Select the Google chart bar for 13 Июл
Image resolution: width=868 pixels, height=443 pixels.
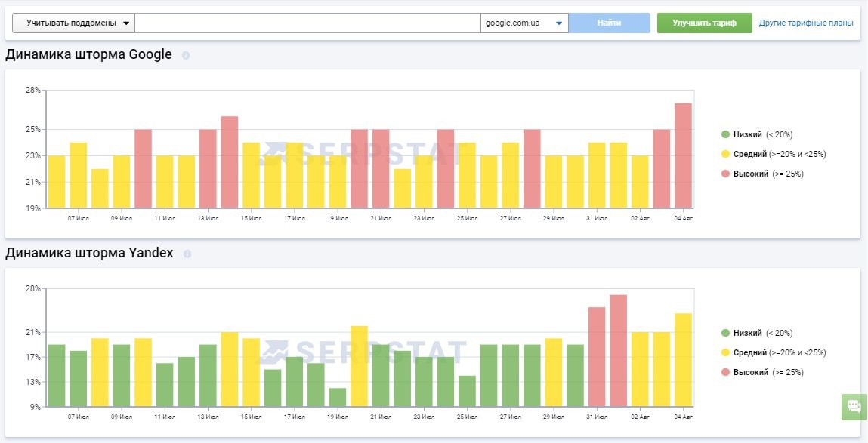click(x=209, y=169)
